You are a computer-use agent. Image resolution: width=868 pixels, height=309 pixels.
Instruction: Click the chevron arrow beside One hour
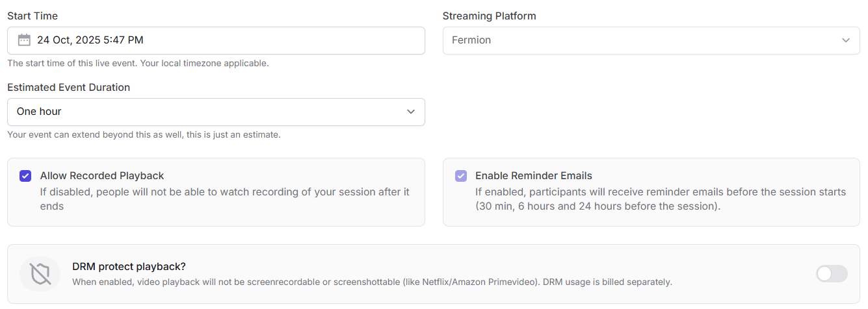click(x=410, y=112)
